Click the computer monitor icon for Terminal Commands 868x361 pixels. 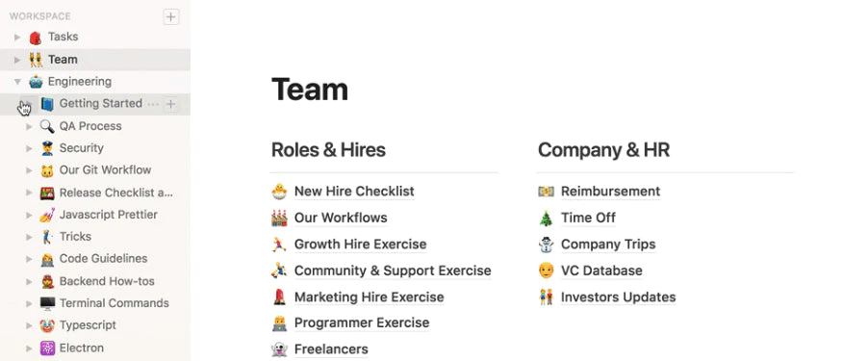[47, 303]
